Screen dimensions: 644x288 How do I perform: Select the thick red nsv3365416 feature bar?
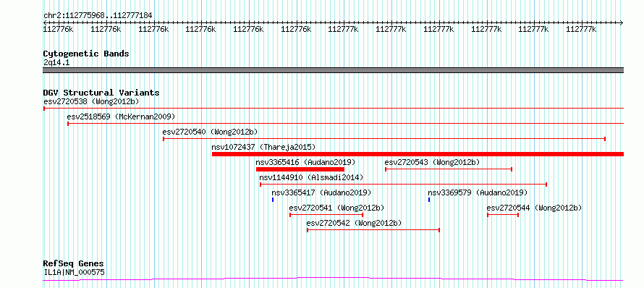click(x=300, y=169)
